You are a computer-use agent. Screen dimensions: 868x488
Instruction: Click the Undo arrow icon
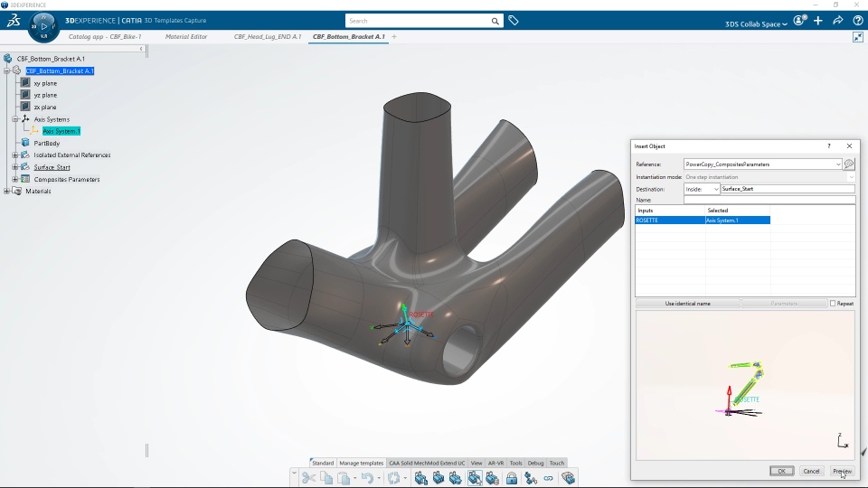367,478
